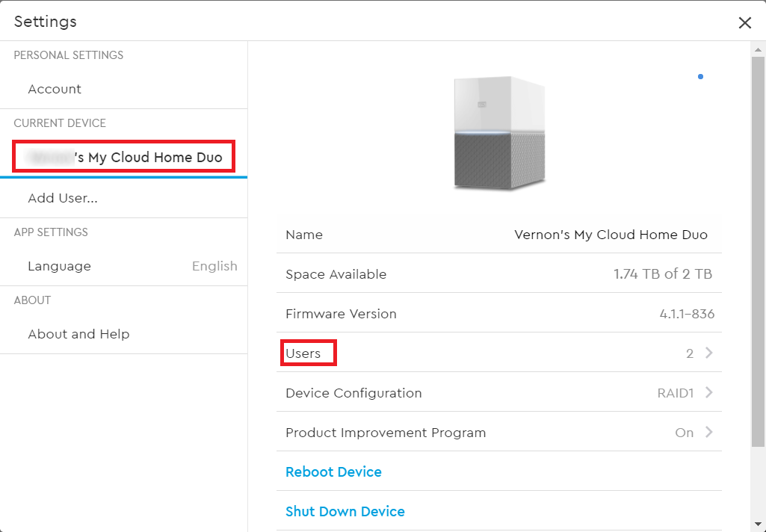
Task: Close the Settings dialog with the X
Action: [x=744, y=22]
